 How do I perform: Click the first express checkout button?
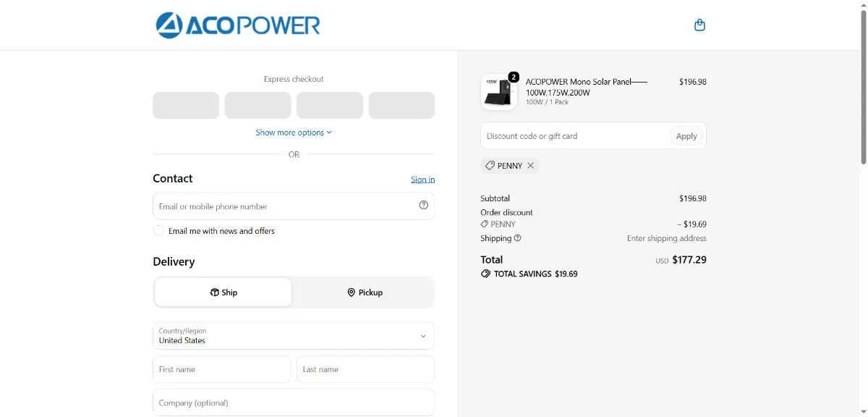(186, 106)
